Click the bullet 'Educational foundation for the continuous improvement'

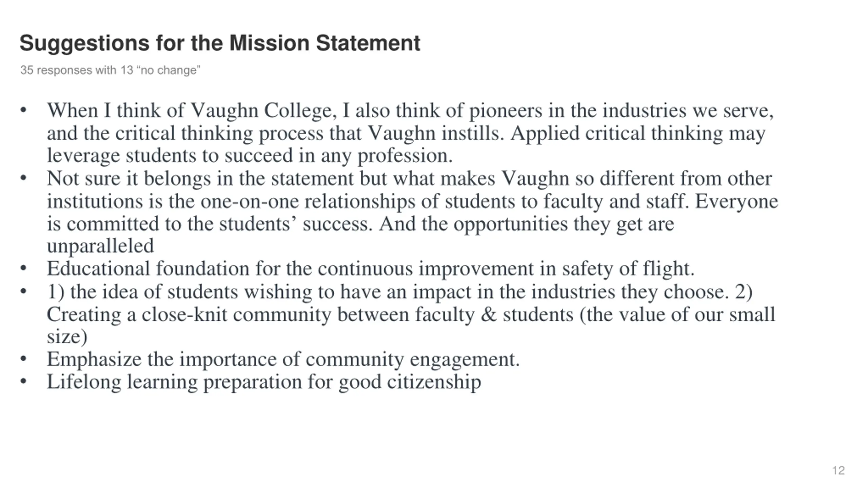click(x=371, y=269)
